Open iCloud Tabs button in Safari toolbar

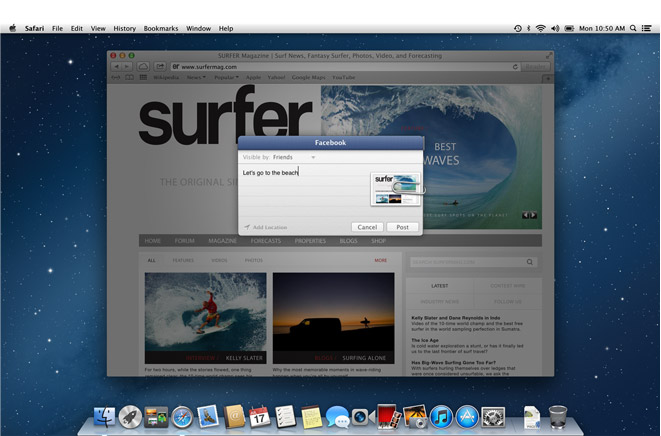[x=143, y=67]
